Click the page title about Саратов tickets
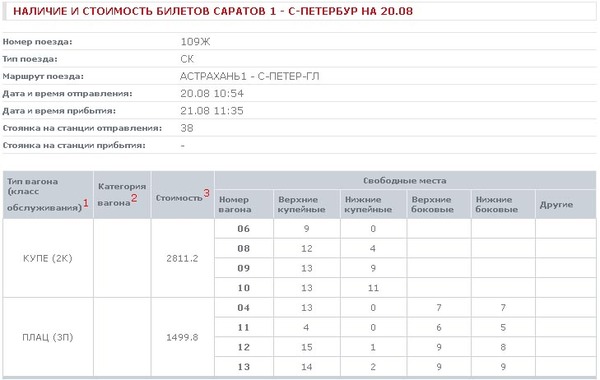Viewport: 600px width, 380px height. (213, 11)
